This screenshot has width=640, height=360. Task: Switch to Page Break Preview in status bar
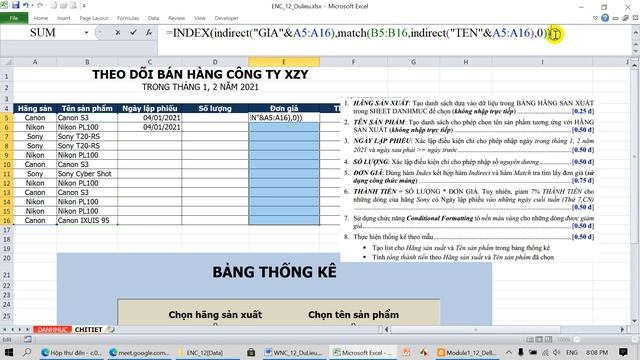pyautogui.click(x=549, y=340)
